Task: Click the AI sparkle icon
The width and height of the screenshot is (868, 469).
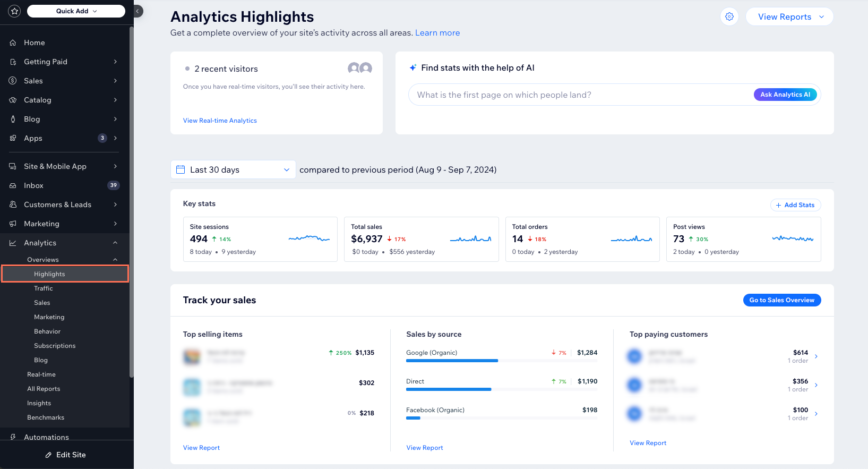Action: pyautogui.click(x=412, y=67)
